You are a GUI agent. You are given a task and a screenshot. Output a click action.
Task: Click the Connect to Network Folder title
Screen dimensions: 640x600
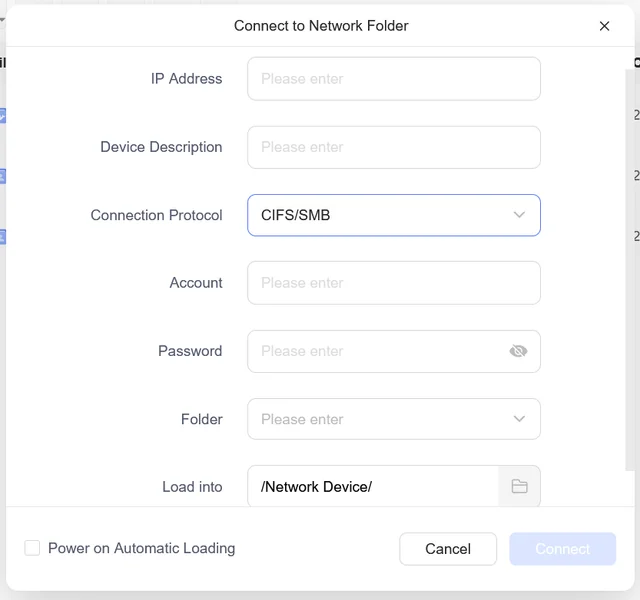[x=321, y=26]
